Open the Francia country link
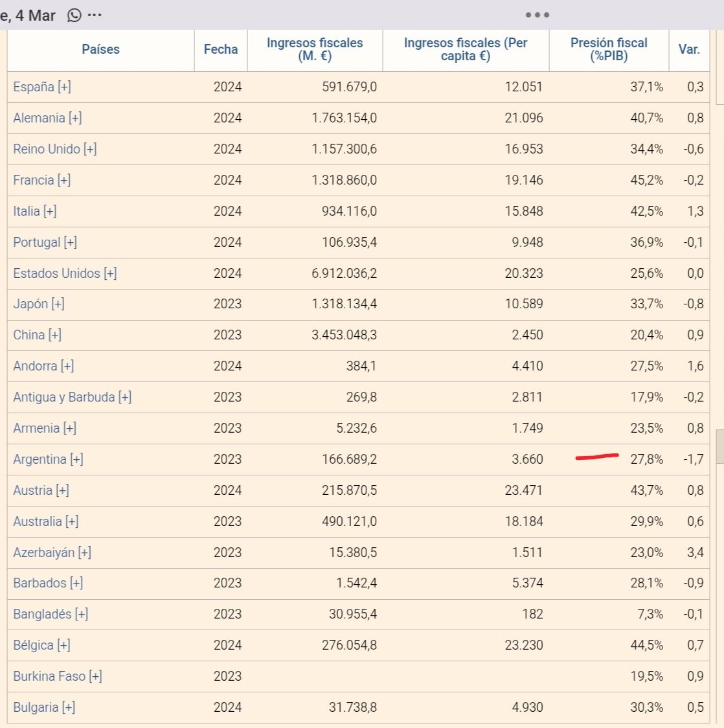724x728 pixels. 34,180
